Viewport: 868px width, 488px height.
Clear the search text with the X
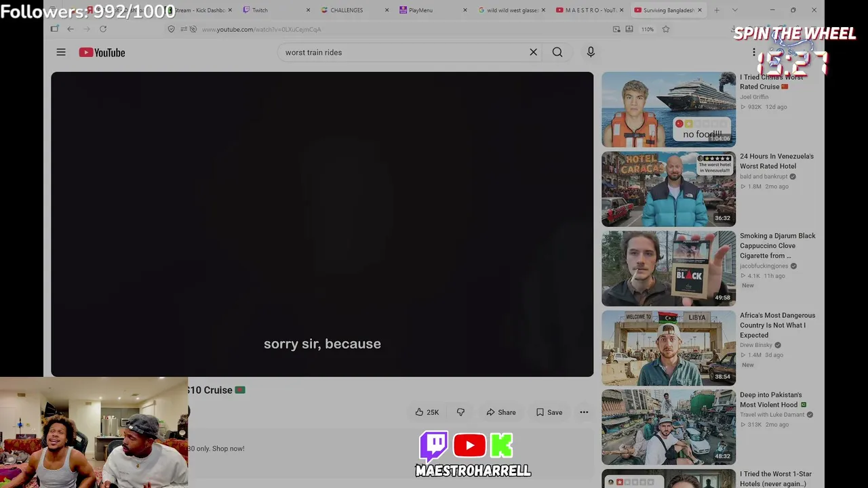click(534, 52)
